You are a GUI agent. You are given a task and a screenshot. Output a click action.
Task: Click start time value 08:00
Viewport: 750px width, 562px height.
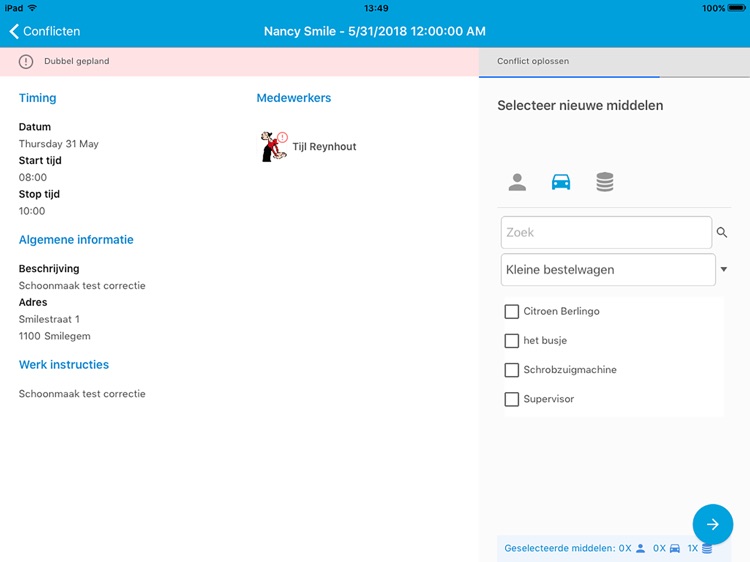click(33, 177)
